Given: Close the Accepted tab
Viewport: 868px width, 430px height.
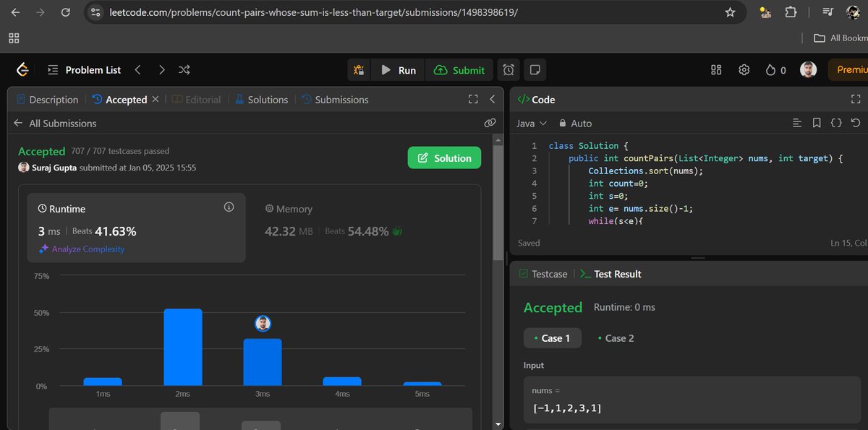Looking at the screenshot, I should [x=155, y=100].
